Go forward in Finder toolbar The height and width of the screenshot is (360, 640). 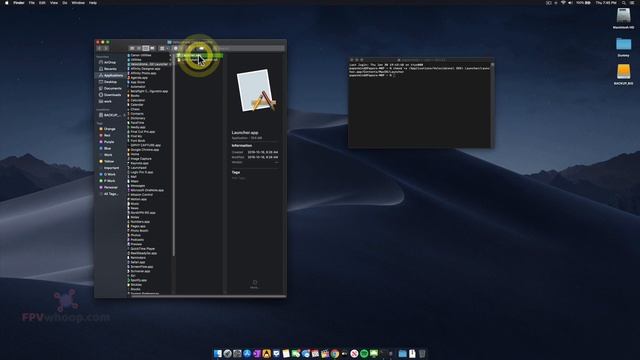coord(105,48)
